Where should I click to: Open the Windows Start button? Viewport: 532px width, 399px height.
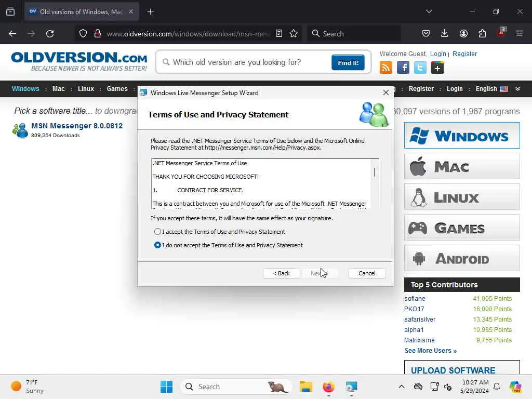point(167,387)
